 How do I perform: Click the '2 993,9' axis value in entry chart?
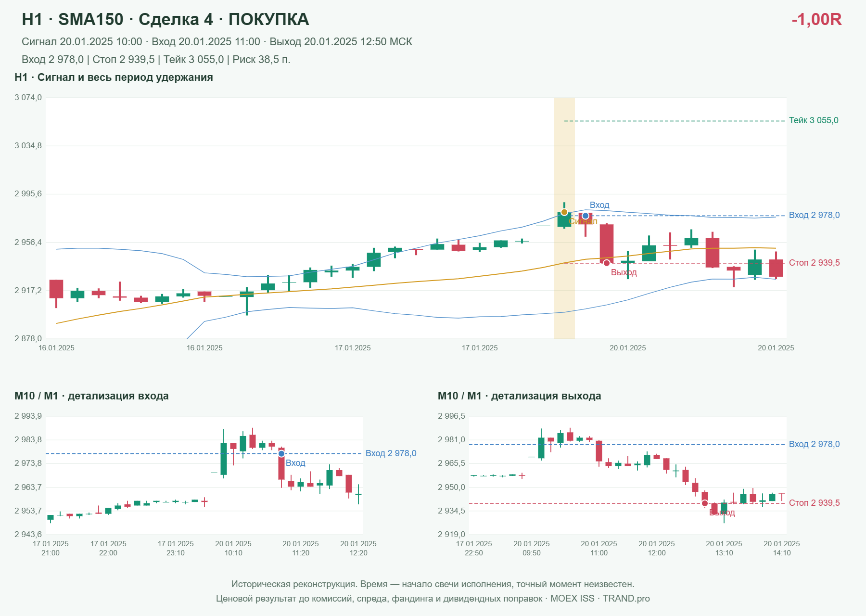(x=28, y=416)
